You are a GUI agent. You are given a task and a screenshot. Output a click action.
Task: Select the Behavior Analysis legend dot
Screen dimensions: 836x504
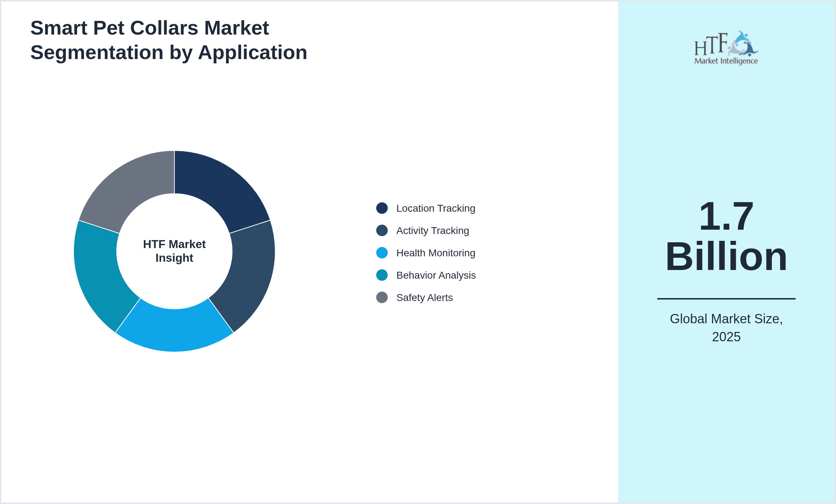tap(382, 275)
